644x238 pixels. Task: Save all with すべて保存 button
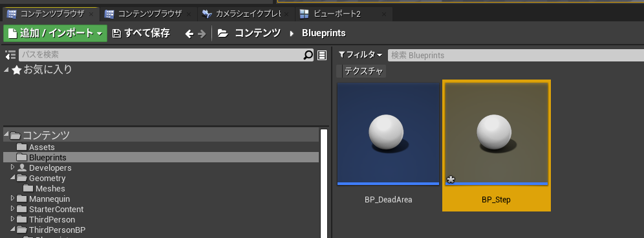pos(141,33)
